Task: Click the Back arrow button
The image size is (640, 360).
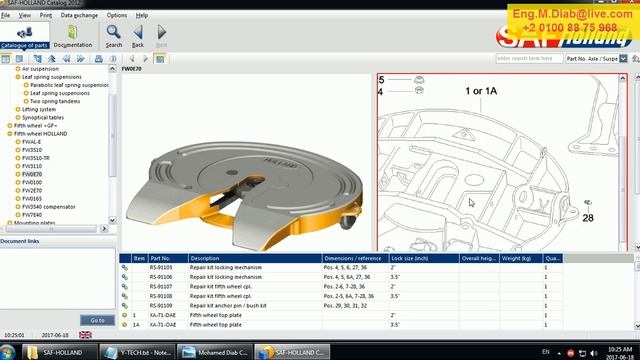Action: [x=138, y=36]
